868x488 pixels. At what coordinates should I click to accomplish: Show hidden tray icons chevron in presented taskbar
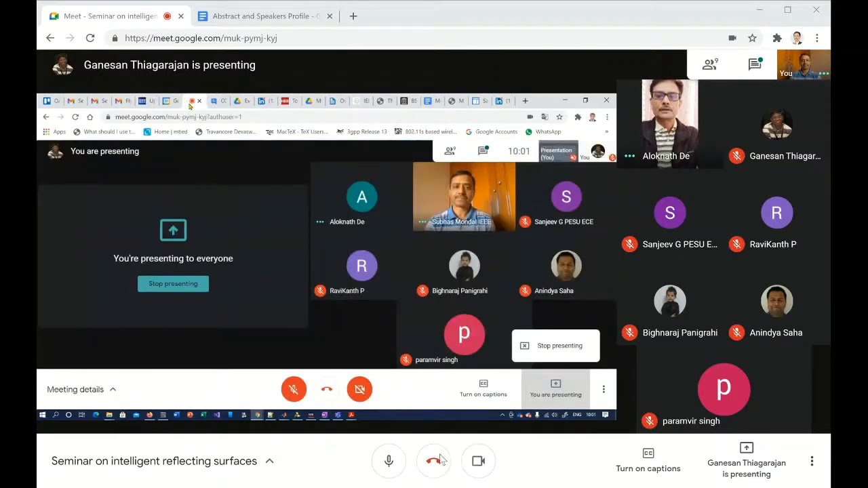(502, 415)
